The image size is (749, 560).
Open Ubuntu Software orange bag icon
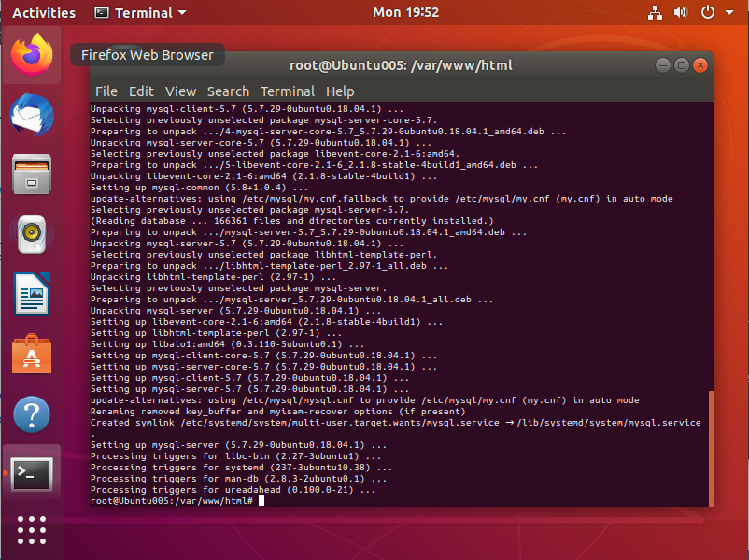point(32,354)
